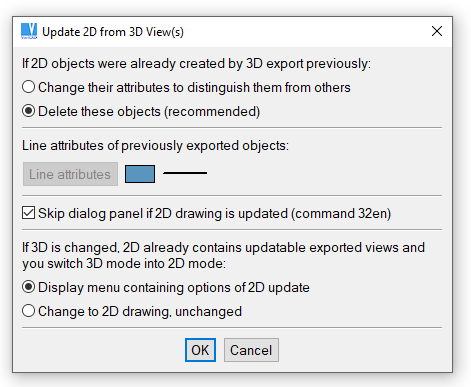Click the VariCAD icon in the title bar
This screenshot has width=471, height=387.
(29, 31)
